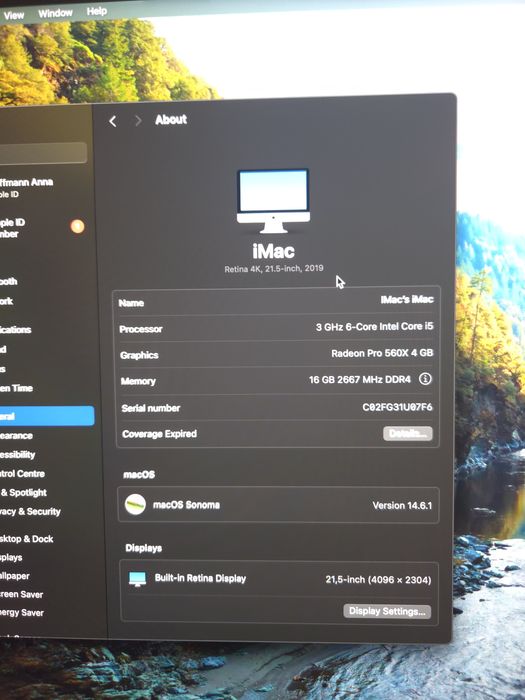
Task: Open the Apple ID account entry
Action: [27, 188]
